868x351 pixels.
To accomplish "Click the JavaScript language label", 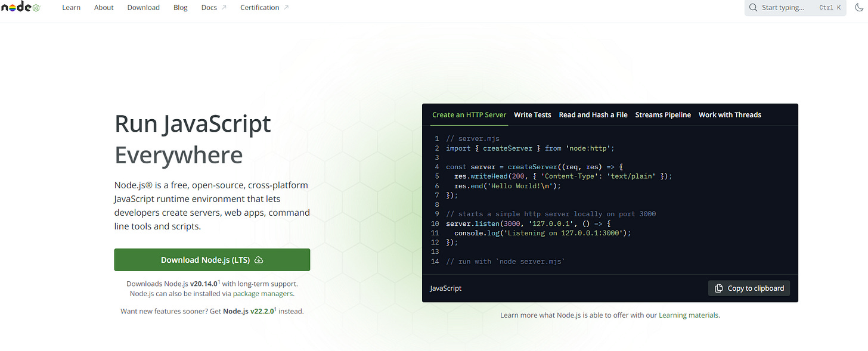I will [445, 288].
